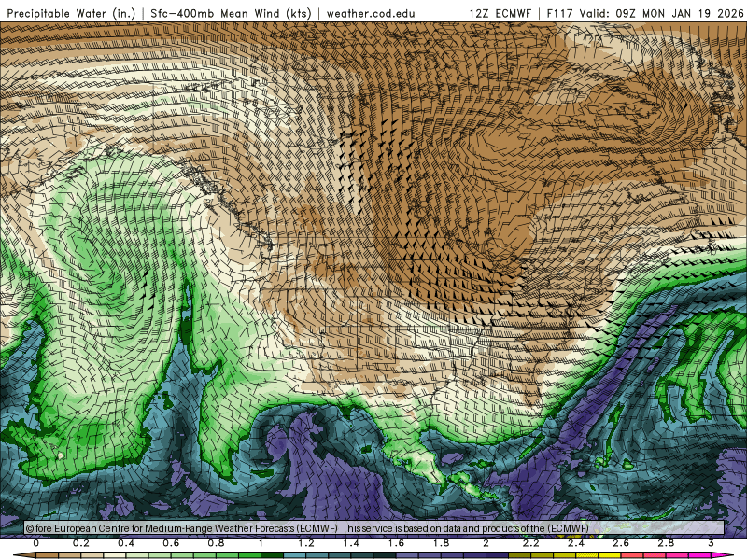The height and width of the screenshot is (560, 747).
Task: Click the legend value '2.4'
Action: coord(576,543)
